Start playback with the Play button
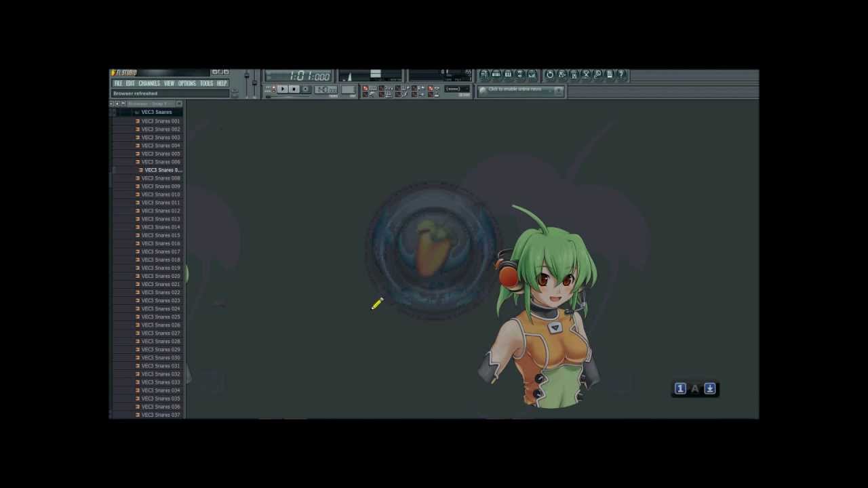 coord(283,89)
